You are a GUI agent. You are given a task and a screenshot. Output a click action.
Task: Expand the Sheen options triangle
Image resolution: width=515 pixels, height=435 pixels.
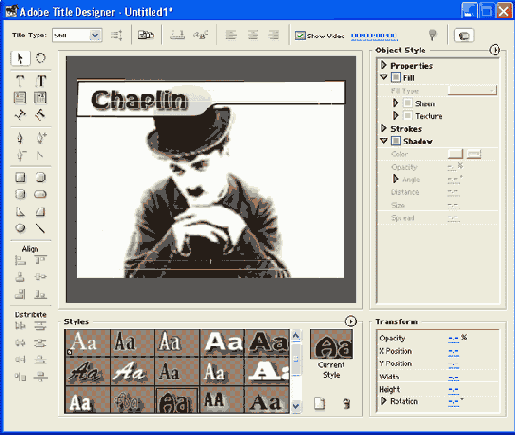pos(396,103)
